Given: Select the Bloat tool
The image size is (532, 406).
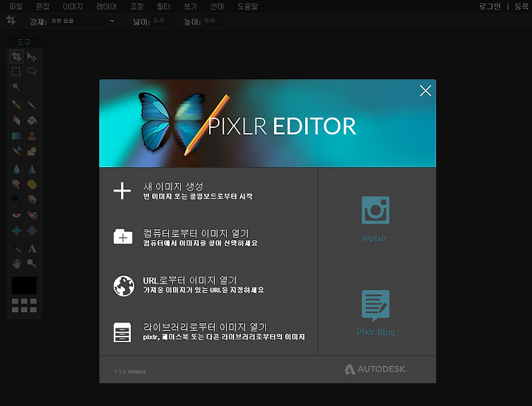Looking at the screenshot, I should click(x=16, y=231).
